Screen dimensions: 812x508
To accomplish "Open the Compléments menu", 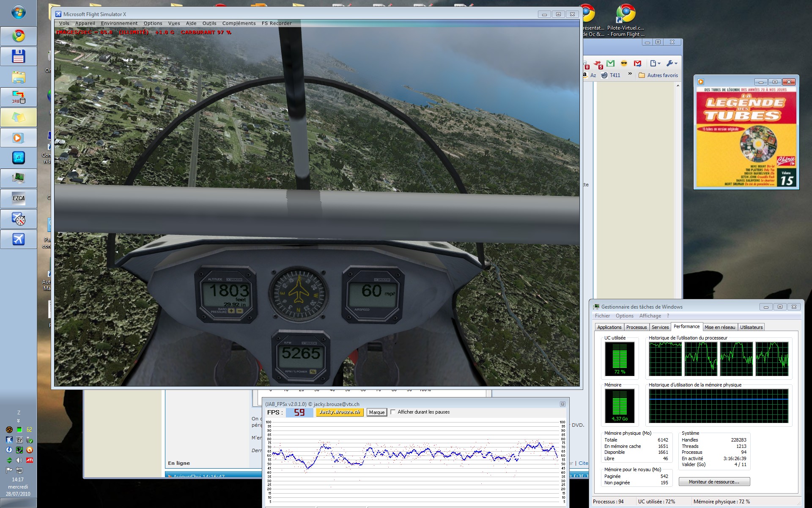I will [239, 23].
